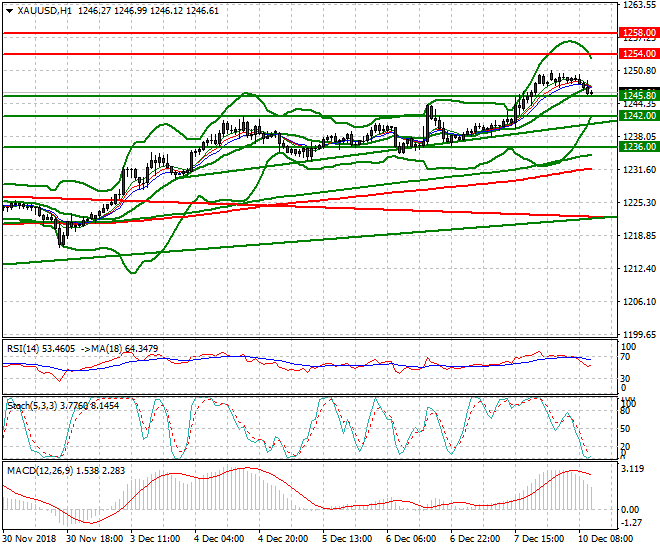Click the 1199.65 price scale value
660x550 pixels.
pyautogui.click(x=639, y=335)
